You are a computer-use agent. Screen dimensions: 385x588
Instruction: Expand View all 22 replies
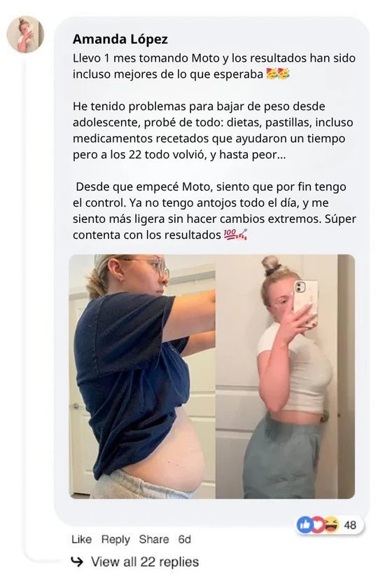click(x=145, y=562)
